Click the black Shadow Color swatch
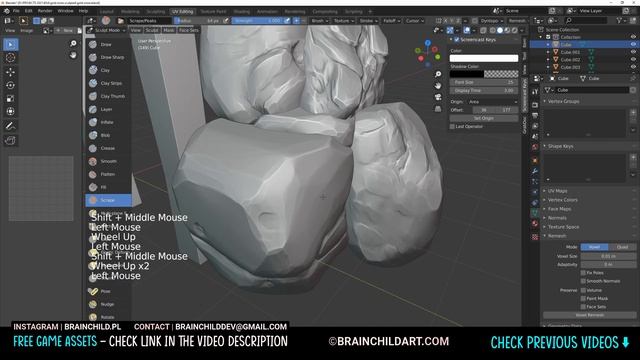This screenshot has height=360, width=640. [x=467, y=74]
